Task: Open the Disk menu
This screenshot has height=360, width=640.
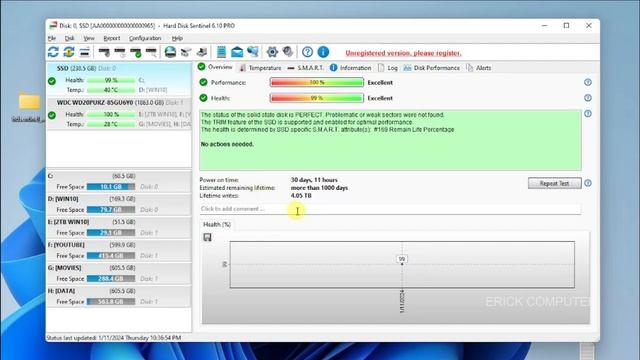Action: pos(69,38)
